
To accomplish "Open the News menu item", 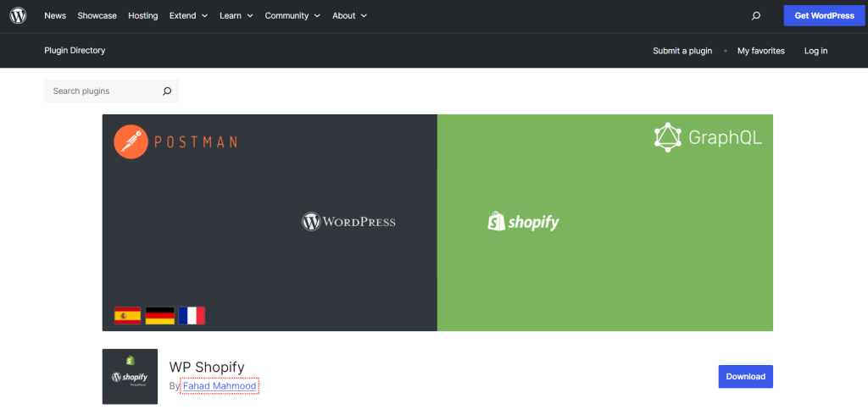I will click(55, 16).
